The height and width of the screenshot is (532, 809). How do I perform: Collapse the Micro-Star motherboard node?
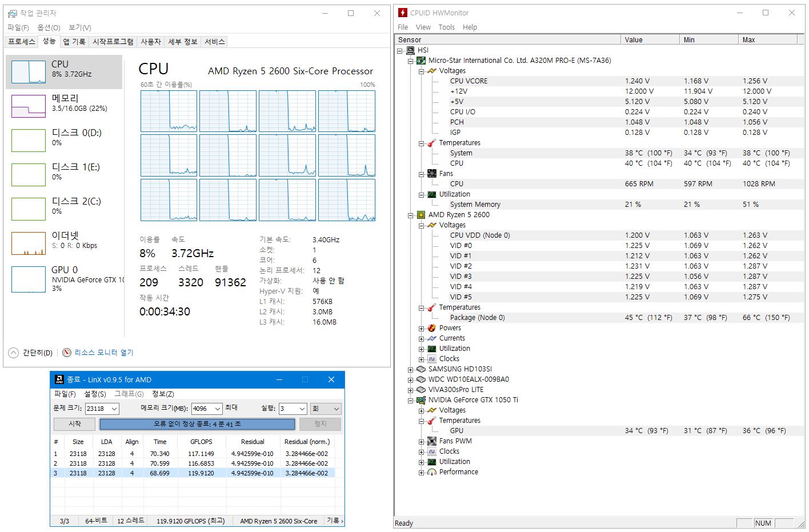pos(410,61)
